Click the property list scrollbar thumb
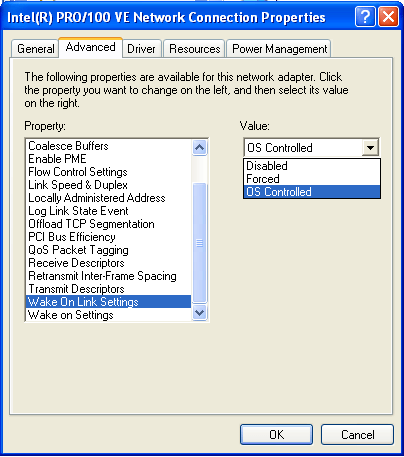Viewport: 404px width, 457px height. point(200,243)
